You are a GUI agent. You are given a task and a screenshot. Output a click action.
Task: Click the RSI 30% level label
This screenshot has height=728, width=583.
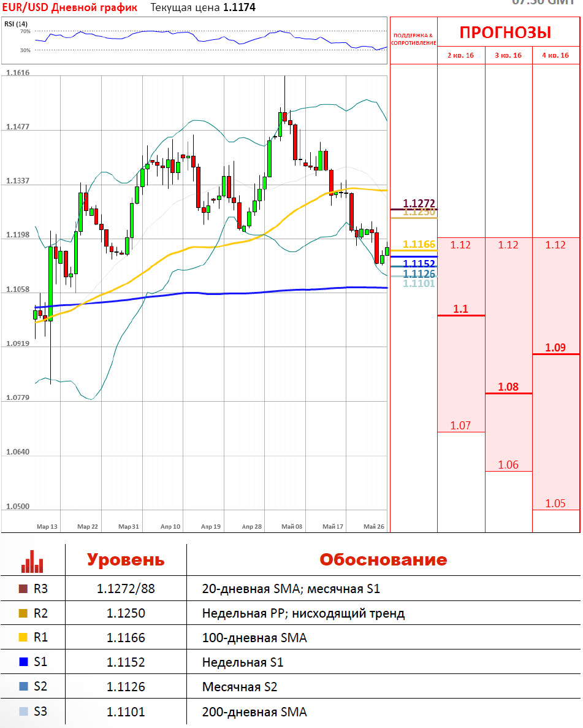click(x=25, y=50)
